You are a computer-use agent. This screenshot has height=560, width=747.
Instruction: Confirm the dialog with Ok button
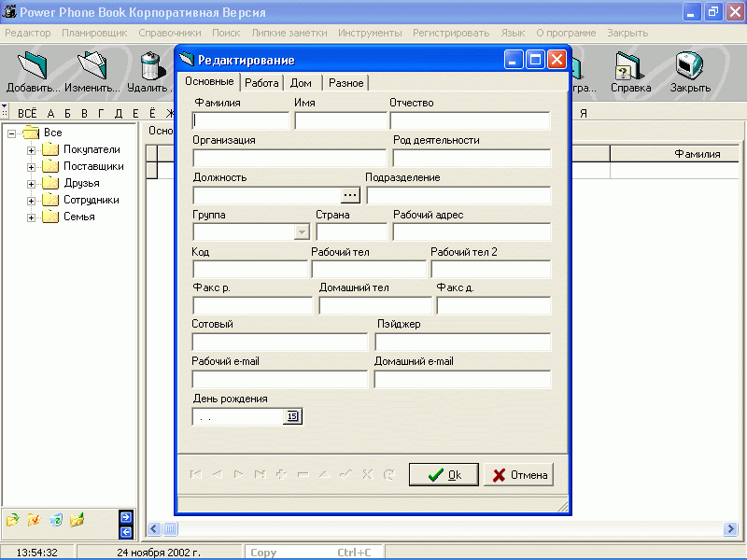(x=444, y=475)
